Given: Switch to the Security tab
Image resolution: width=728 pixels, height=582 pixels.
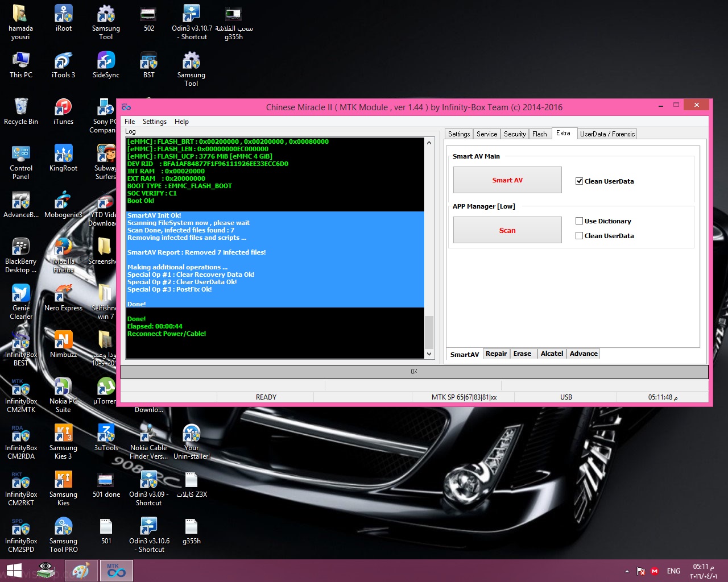Looking at the screenshot, I should tap(515, 134).
